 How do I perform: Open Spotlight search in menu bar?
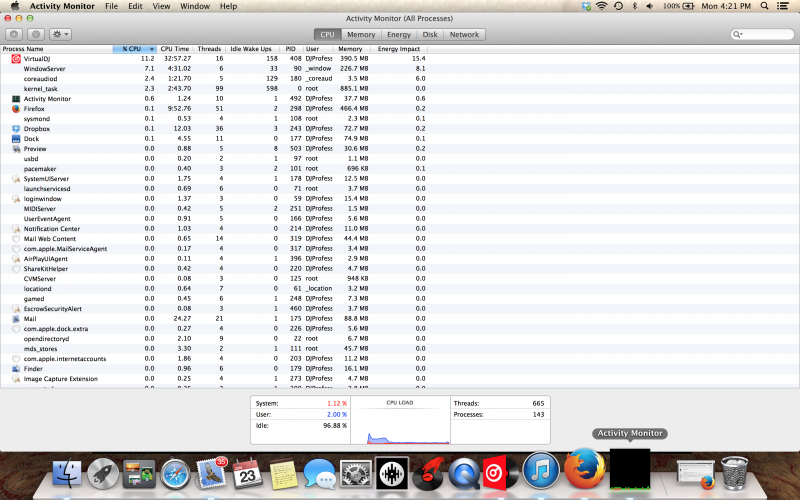[764, 6]
